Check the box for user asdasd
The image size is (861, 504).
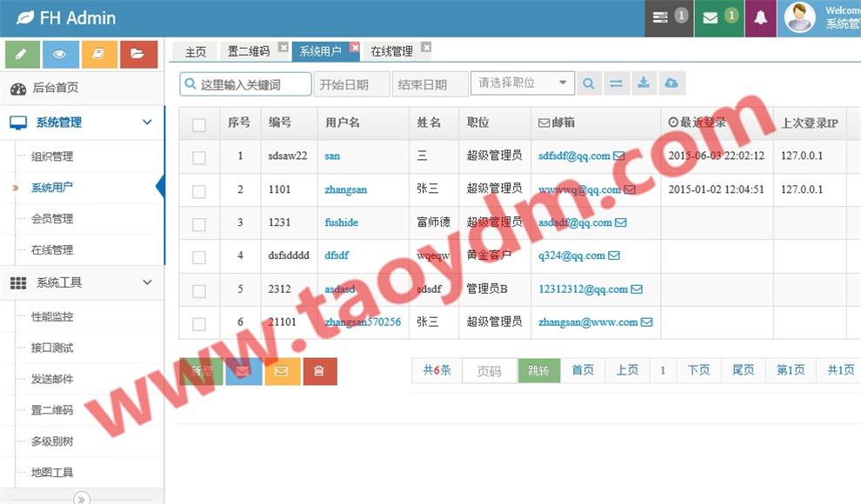[199, 290]
